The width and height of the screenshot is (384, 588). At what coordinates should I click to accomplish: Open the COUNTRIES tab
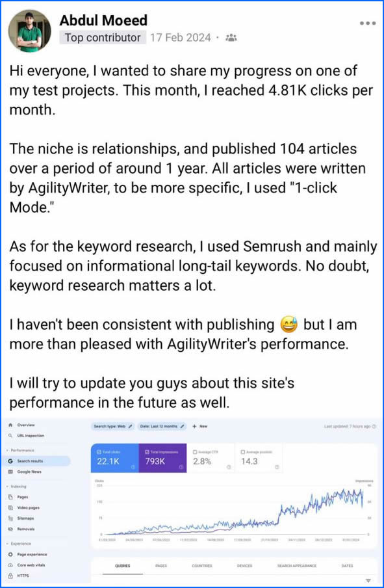point(201,566)
